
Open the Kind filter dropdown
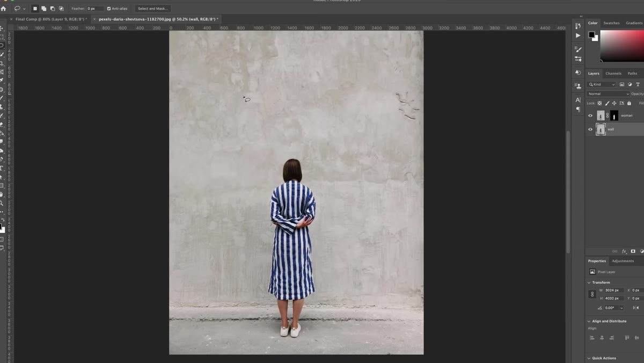tap(602, 84)
